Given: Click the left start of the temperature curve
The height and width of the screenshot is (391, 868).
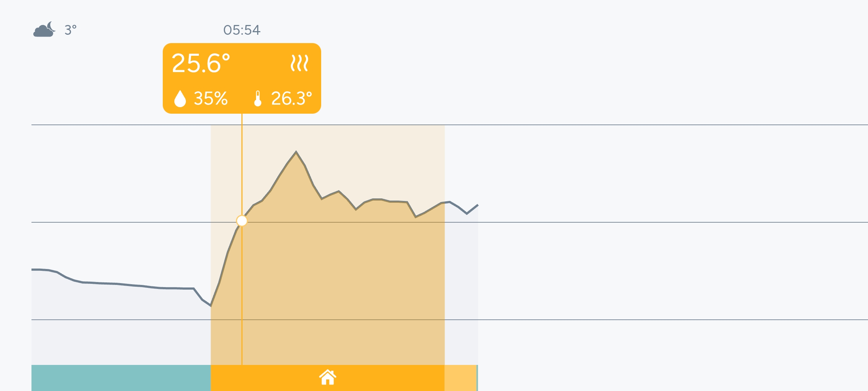Looking at the screenshot, I should (x=33, y=269).
